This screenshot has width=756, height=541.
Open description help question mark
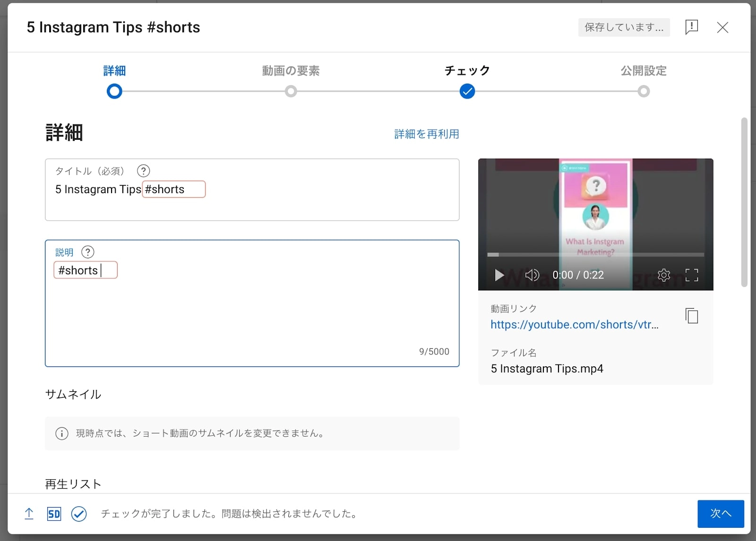(x=88, y=252)
